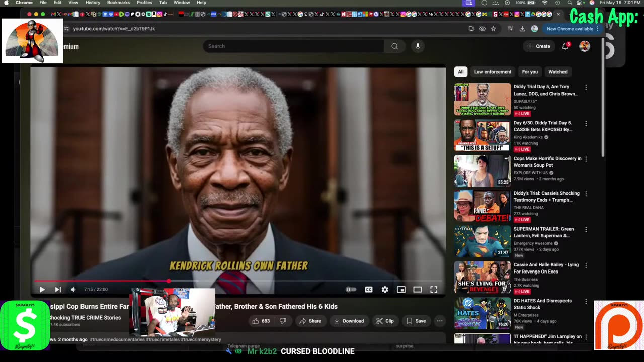Open options for Cops Make Horrific Discovery
Viewport: 644px width, 362px height.
coord(586,159)
